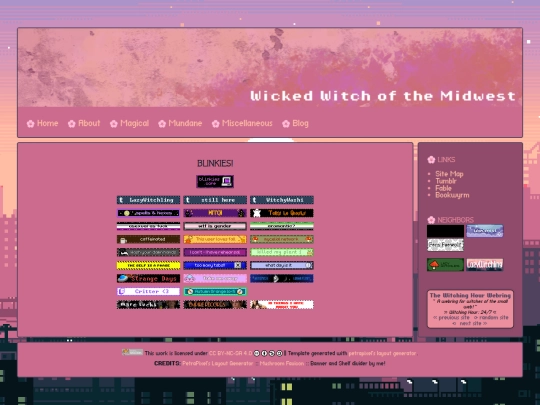This screenshot has width=540, height=405.
Task: Click the gray 'wash your hands' blinkie
Action: 148,252
